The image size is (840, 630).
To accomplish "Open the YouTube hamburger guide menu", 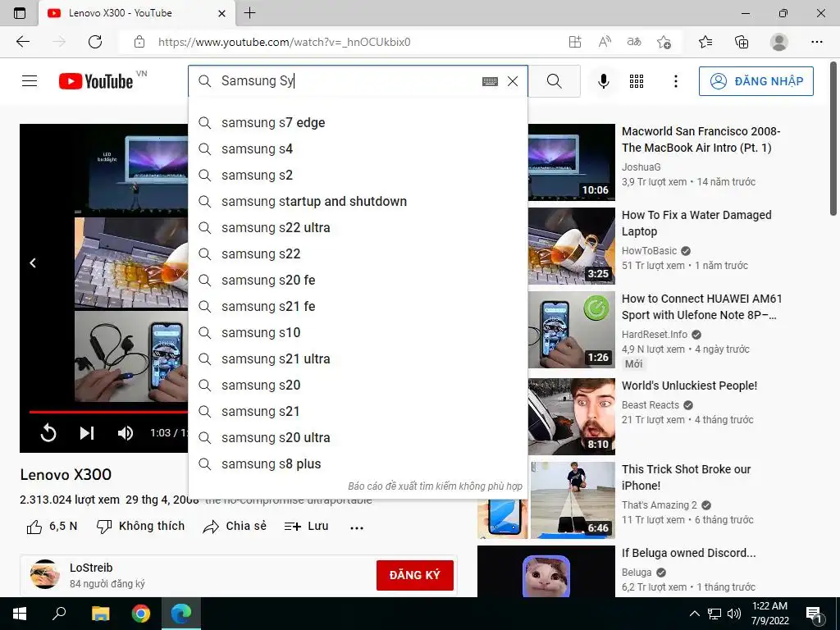I will coord(30,81).
